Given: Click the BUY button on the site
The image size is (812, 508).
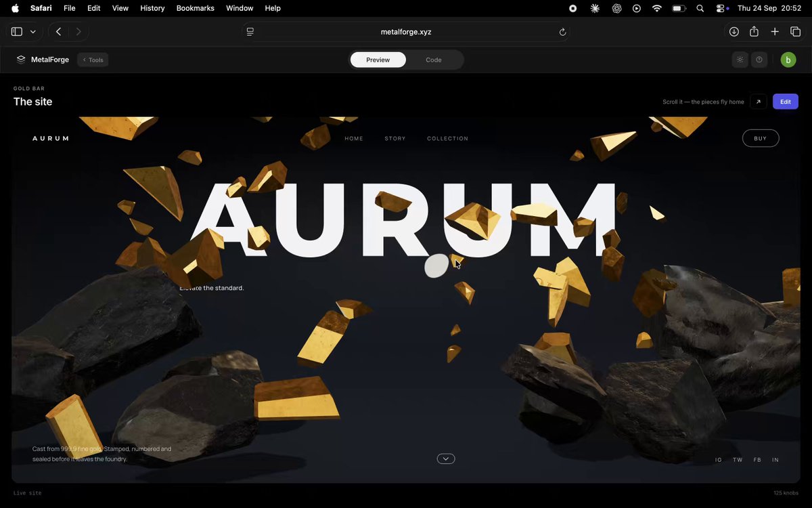Looking at the screenshot, I should (761, 138).
